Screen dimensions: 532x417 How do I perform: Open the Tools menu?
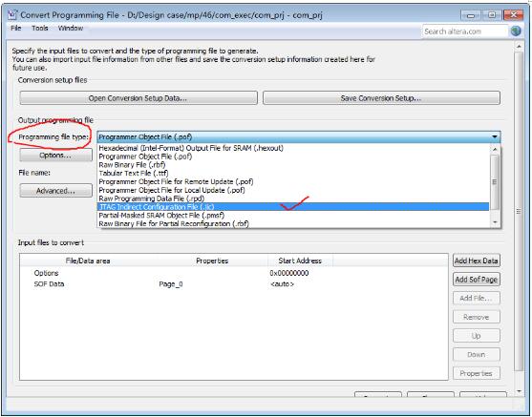40,28
